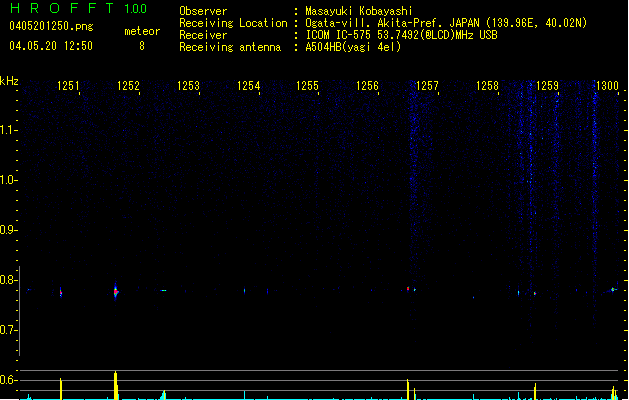The width and height of the screenshot is (629, 400).
Task: Click the red echo just before 1257
Action: click(408, 288)
